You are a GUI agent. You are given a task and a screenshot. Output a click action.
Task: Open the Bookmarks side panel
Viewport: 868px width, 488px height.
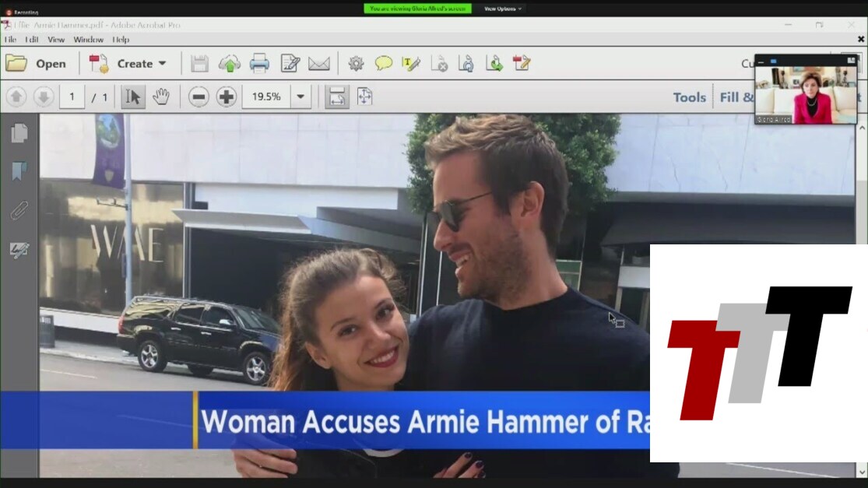[19, 171]
